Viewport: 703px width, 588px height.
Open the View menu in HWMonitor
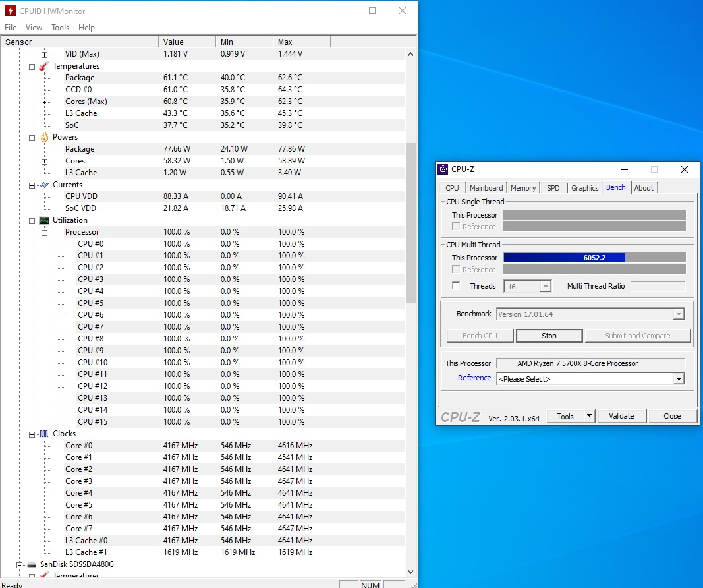pos(34,28)
